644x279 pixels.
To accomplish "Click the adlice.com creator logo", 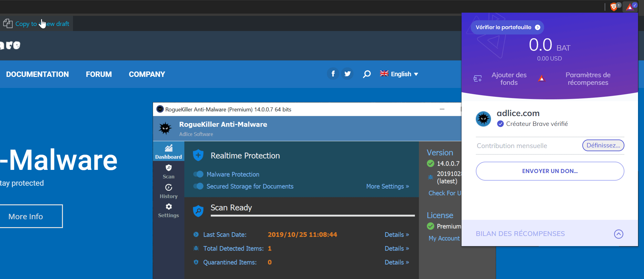I will click(483, 119).
